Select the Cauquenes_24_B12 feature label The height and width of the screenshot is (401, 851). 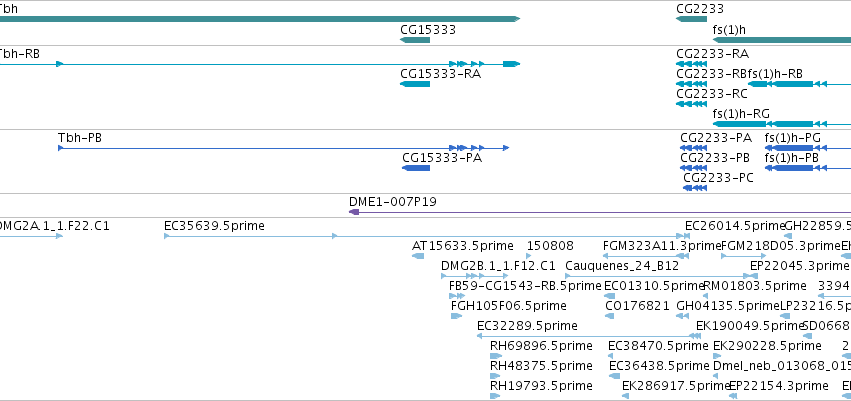[x=622, y=266]
